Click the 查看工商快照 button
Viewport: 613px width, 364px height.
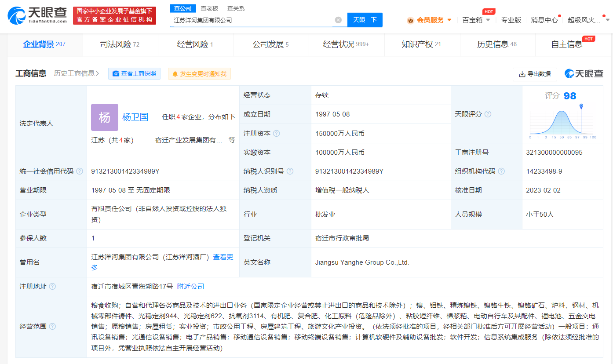[x=134, y=74]
